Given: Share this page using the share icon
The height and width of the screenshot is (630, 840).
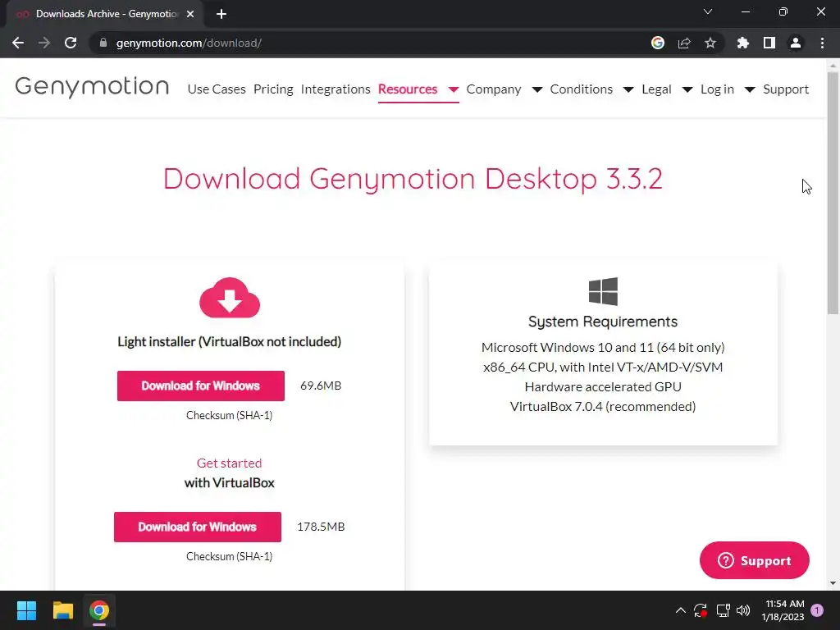Looking at the screenshot, I should (x=684, y=43).
